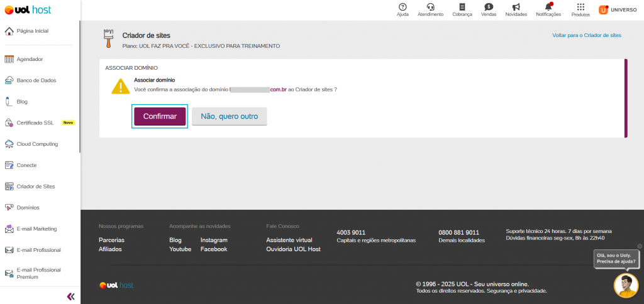644x304 pixels.
Task: Click the E-mail Profissional Premium icon
Action: pos(9,273)
